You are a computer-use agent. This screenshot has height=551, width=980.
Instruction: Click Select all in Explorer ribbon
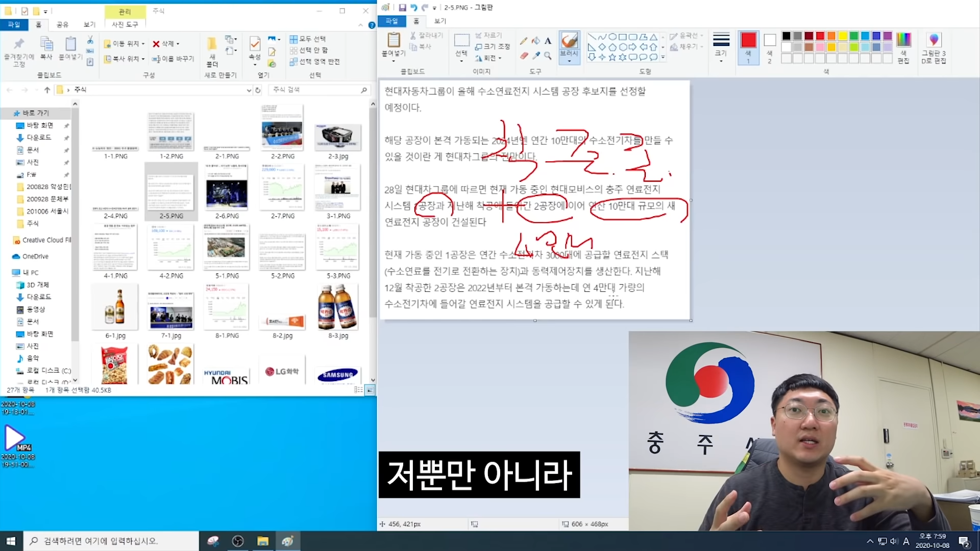[308, 39]
